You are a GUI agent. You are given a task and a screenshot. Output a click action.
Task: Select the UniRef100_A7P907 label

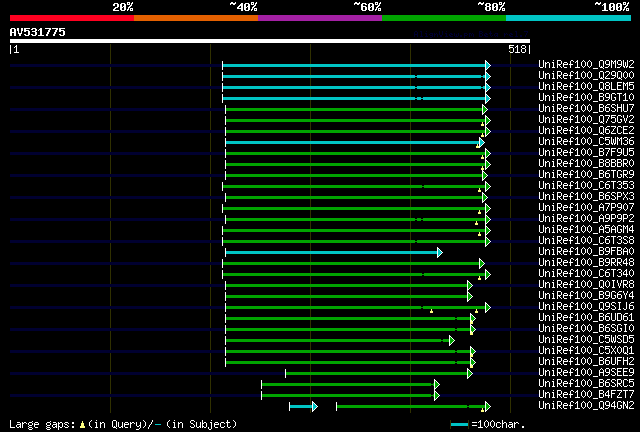586,208
